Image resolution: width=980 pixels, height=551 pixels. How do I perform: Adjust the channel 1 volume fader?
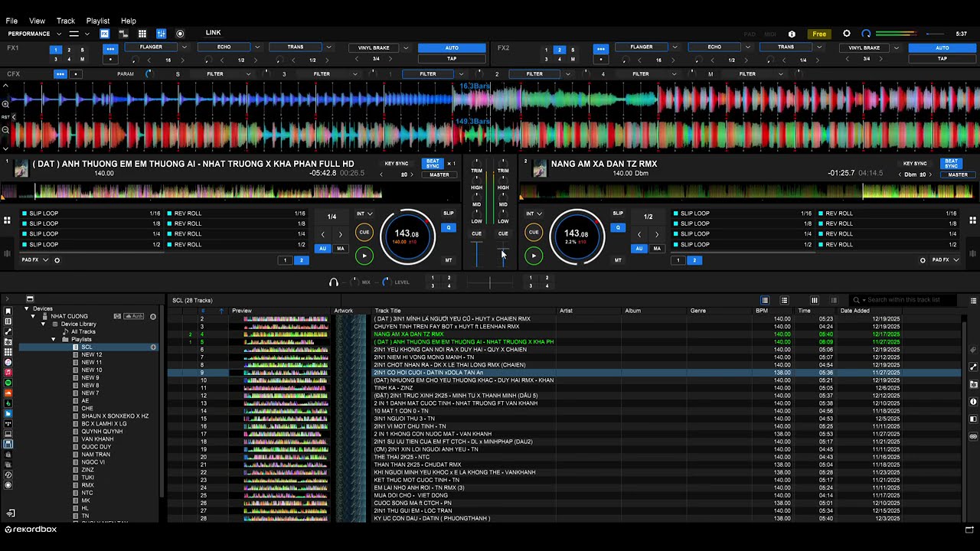pos(477,253)
